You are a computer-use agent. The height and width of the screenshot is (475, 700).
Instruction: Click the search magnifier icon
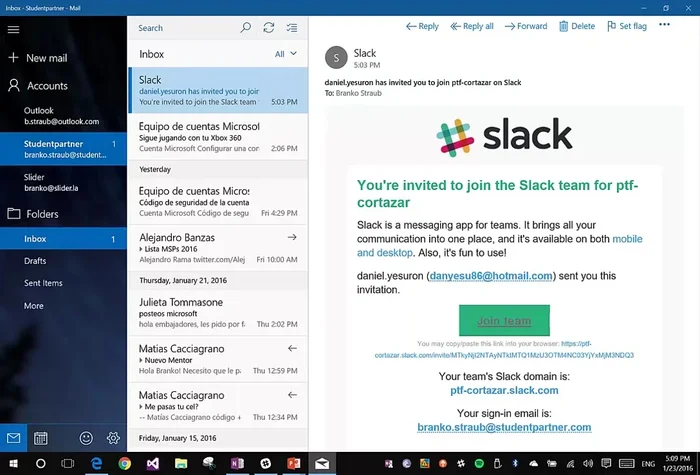pos(245,28)
